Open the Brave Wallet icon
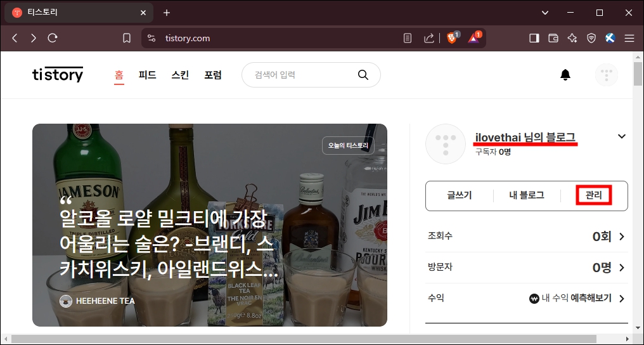The height and width of the screenshot is (345, 644). point(553,38)
